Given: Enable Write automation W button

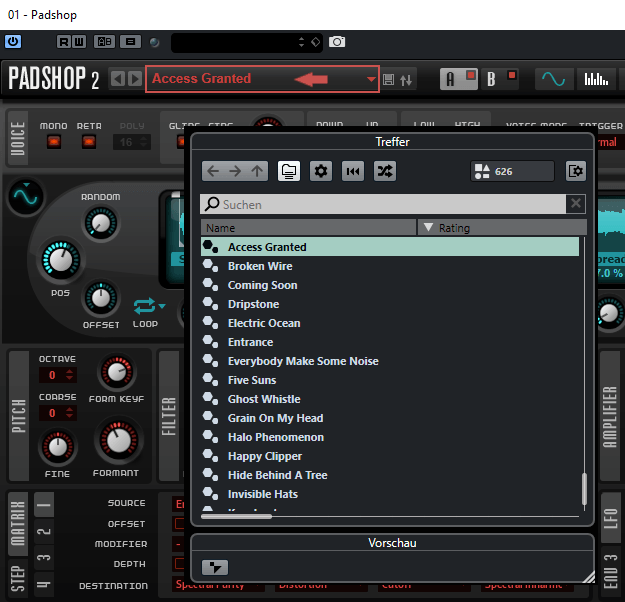Looking at the screenshot, I should 79,41.
